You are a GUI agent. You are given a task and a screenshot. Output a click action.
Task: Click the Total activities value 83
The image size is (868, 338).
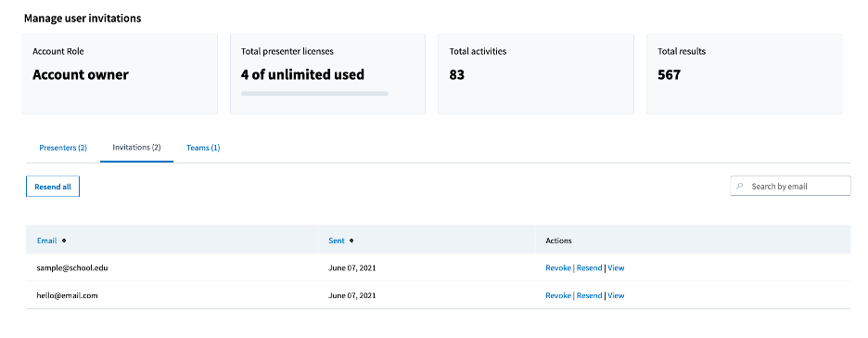point(456,75)
